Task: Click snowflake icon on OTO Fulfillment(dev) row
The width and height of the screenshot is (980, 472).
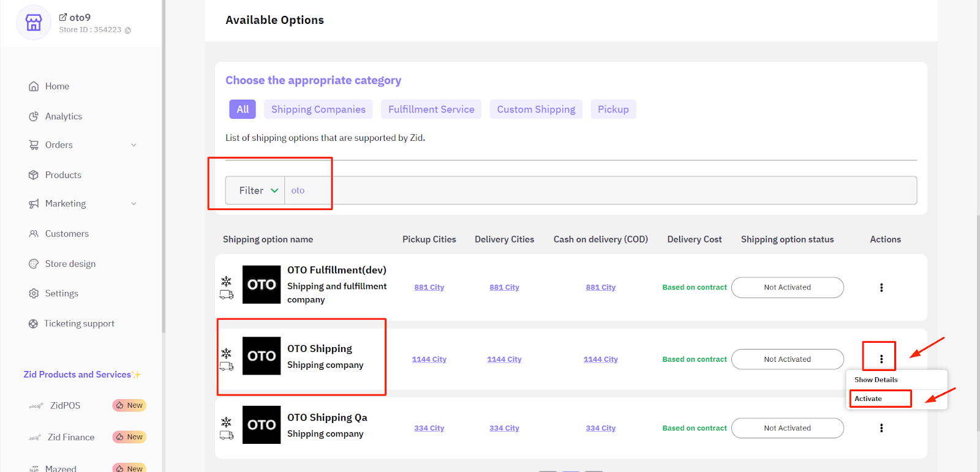Action: [226, 281]
